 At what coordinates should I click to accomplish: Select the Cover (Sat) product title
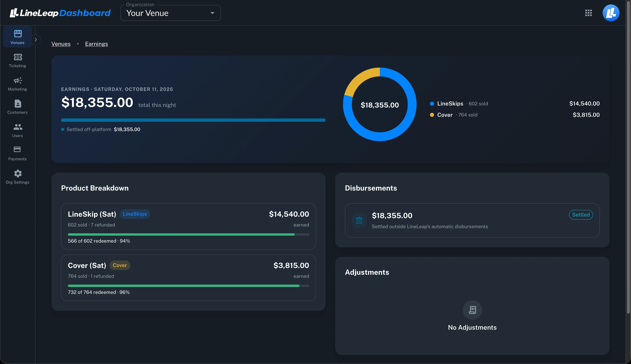click(87, 265)
